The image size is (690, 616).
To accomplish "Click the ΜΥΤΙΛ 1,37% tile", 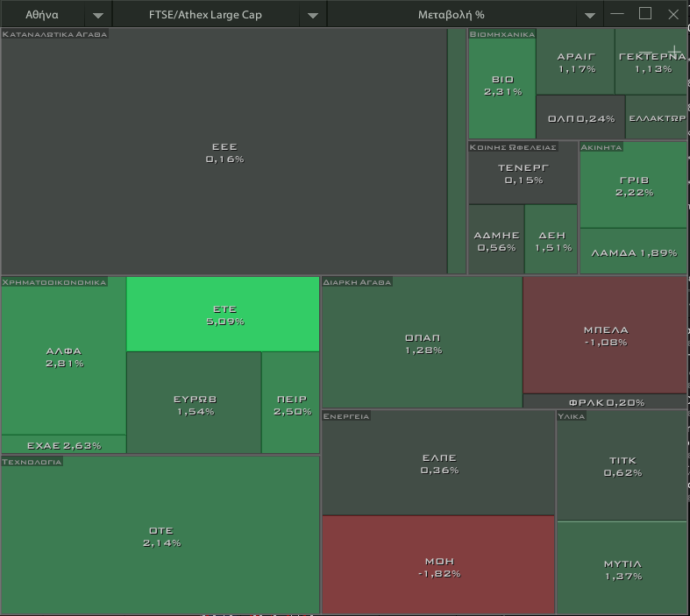I will point(622,569).
